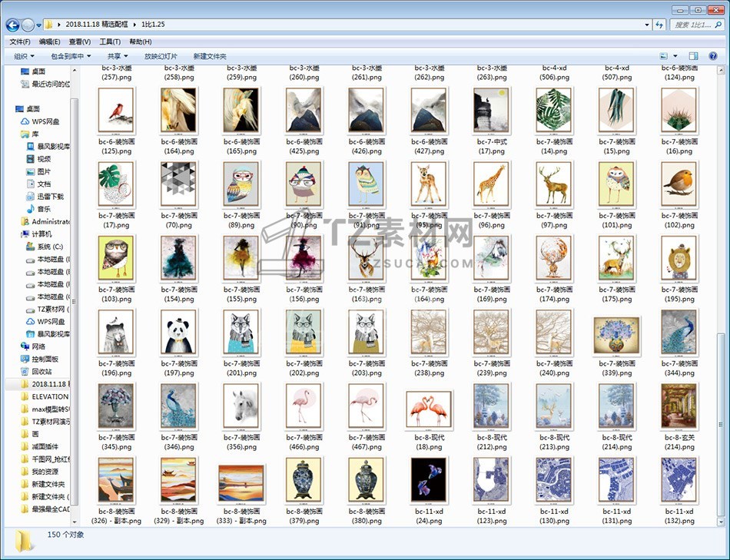Open the 文件(F) menu
This screenshot has width=730, height=560.
click(x=19, y=41)
